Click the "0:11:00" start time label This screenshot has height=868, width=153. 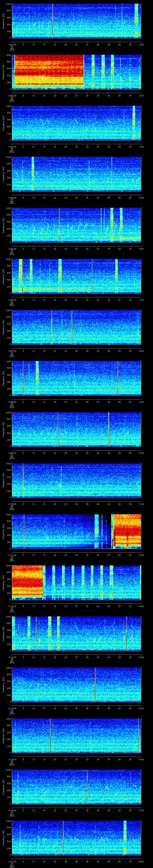[x=12, y=555]
